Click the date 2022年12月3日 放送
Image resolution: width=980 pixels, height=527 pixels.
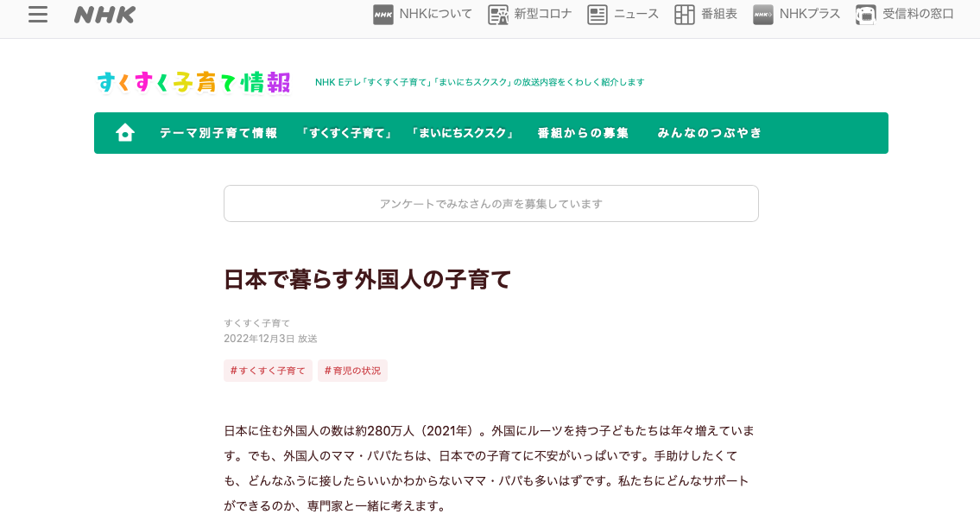click(270, 339)
